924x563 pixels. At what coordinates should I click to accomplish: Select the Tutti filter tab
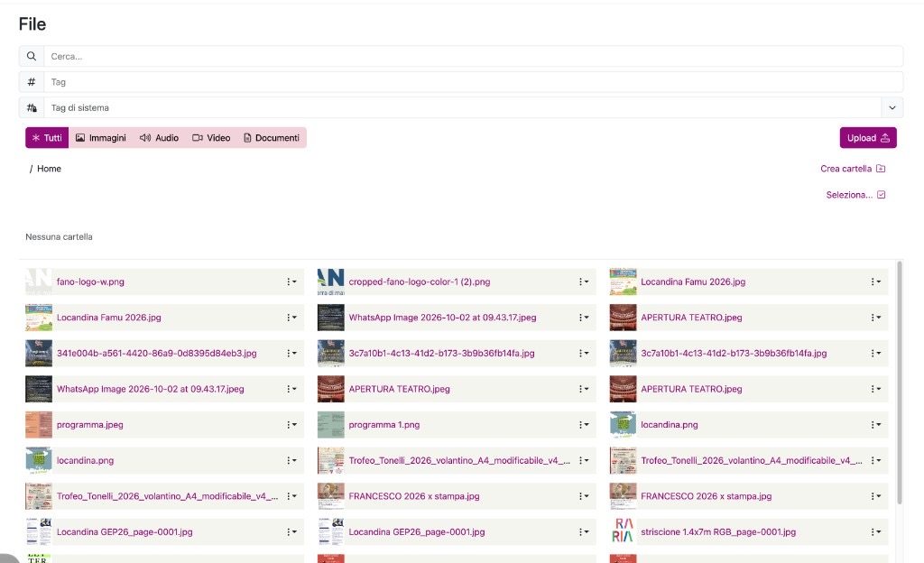[x=47, y=138]
